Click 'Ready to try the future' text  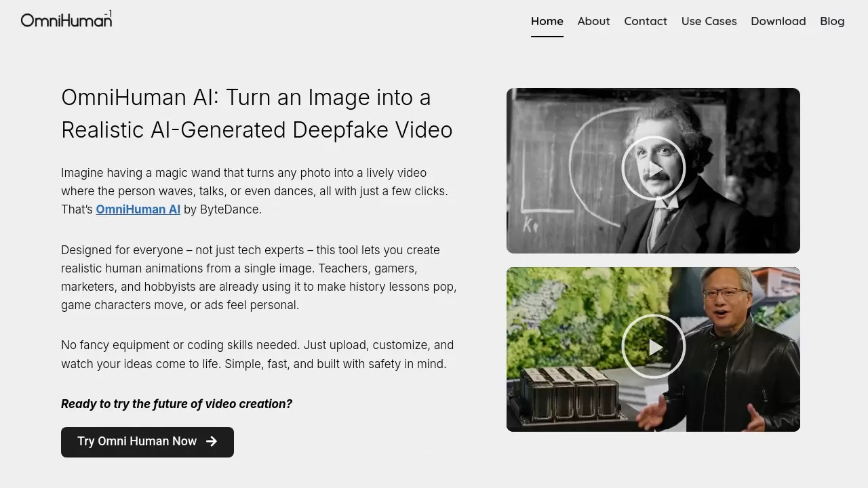tap(176, 404)
